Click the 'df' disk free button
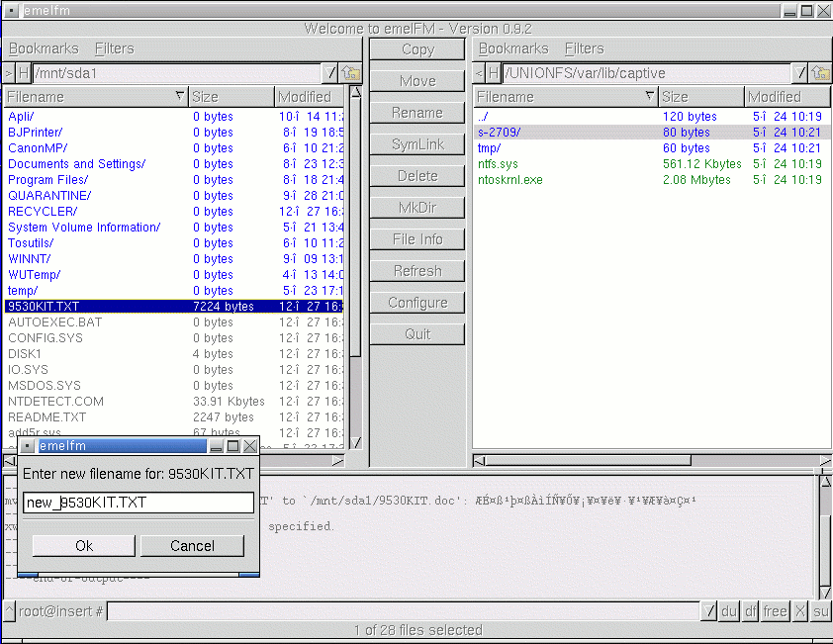833x644 pixels. [751, 611]
